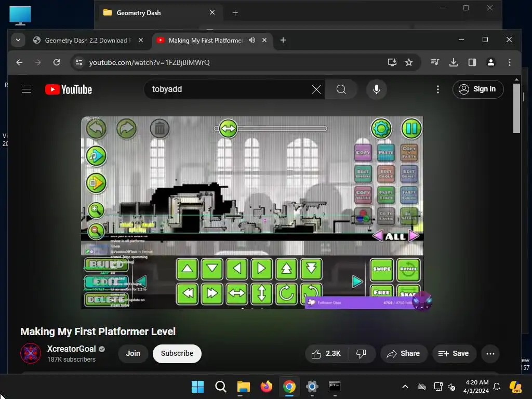
Task: Open File Explorer from the taskbar
Action: point(243,387)
